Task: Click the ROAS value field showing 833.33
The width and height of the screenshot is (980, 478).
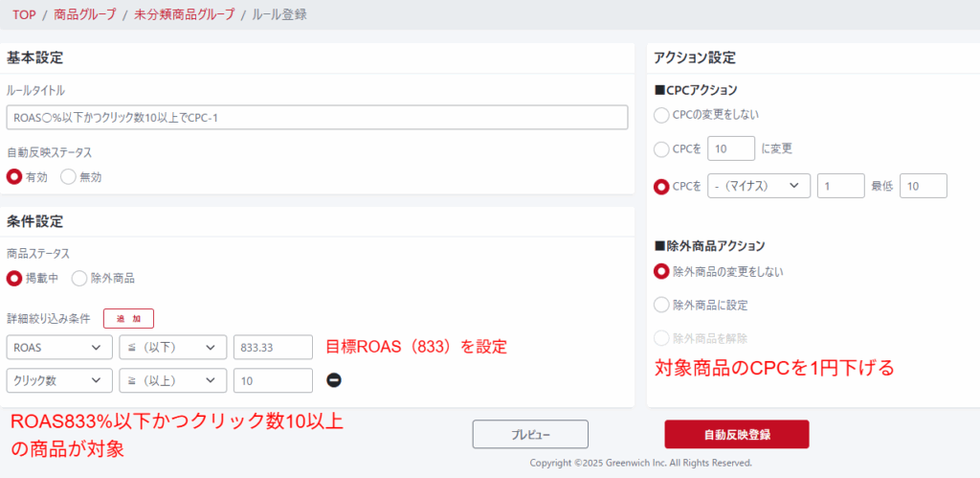Action: [x=273, y=347]
